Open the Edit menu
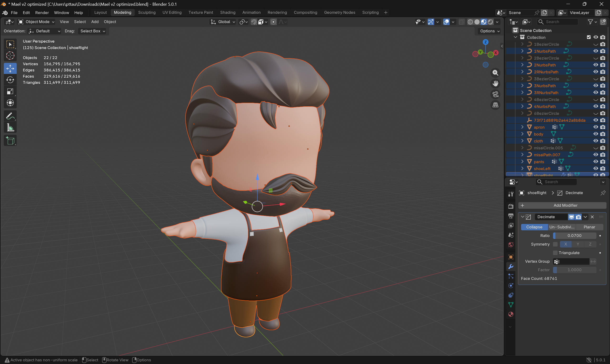This screenshot has height=364, width=610. [26, 13]
